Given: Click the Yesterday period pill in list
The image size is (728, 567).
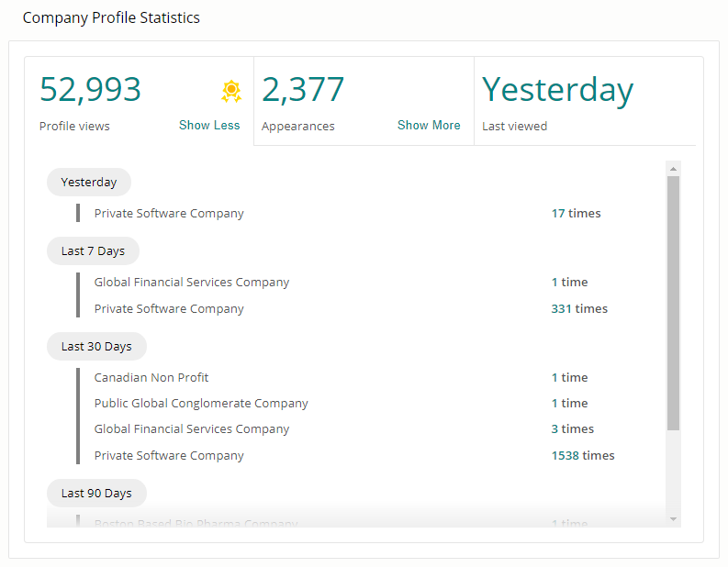Looking at the screenshot, I should tap(89, 182).
